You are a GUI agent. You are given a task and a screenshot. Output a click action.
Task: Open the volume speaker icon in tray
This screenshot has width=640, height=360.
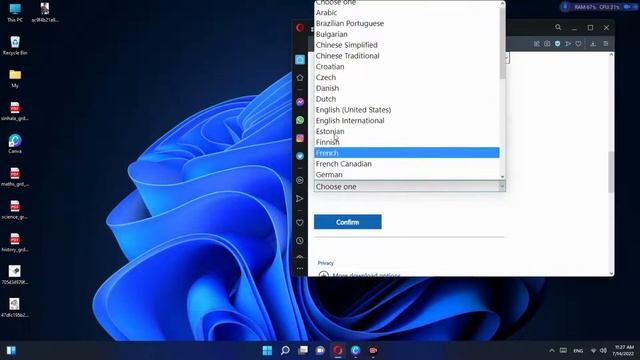pos(603,351)
